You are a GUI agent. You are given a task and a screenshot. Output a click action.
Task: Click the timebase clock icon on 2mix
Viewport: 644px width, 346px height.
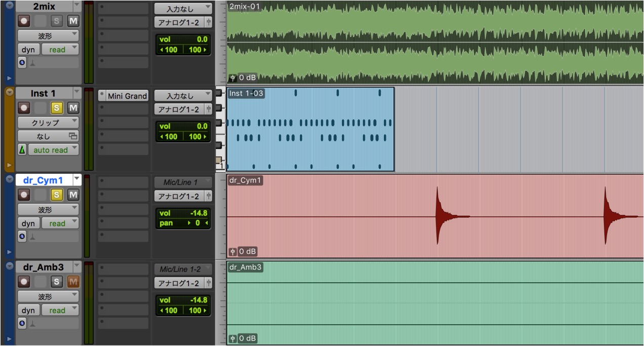pyautogui.click(x=22, y=63)
